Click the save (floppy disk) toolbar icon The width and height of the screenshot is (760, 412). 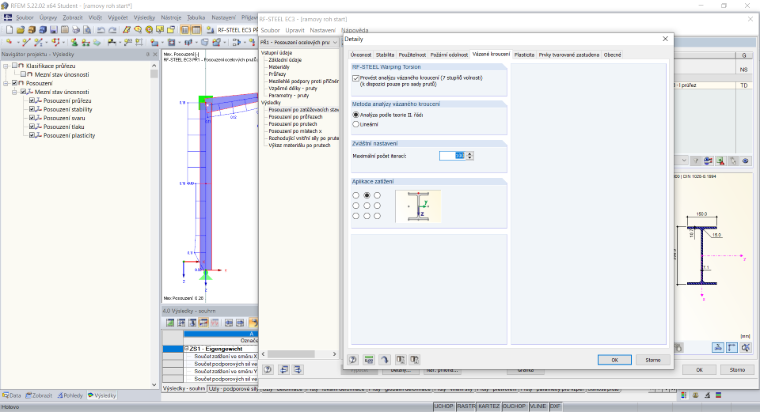(x=53, y=30)
